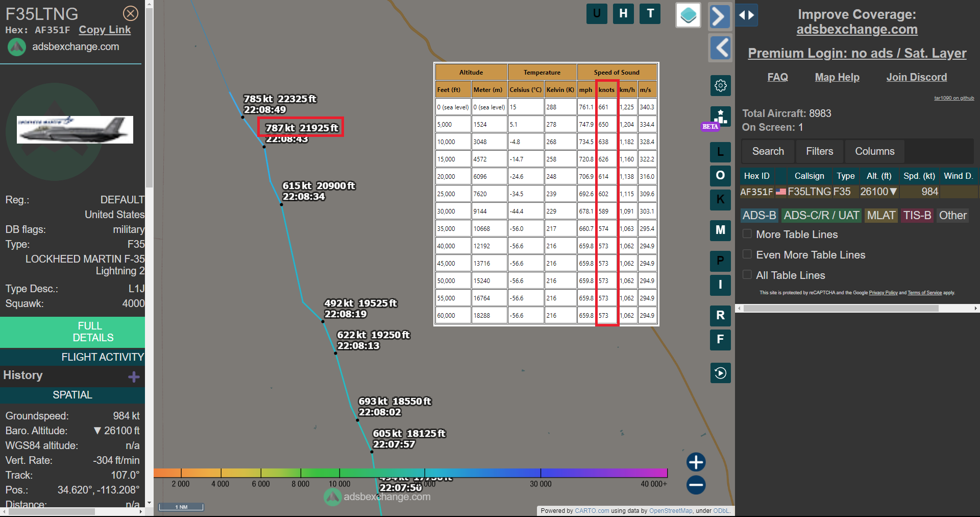This screenshot has height=517, width=980.
Task: Open map settings gear icon
Action: (x=720, y=85)
